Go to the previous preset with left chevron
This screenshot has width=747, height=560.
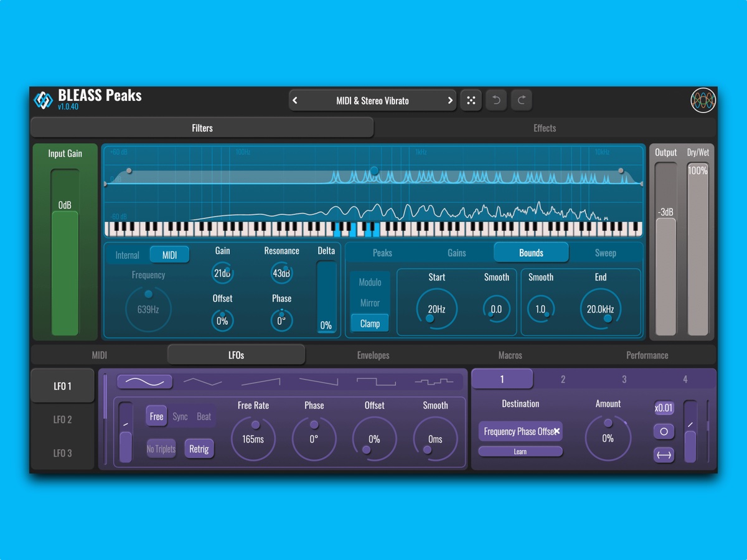[295, 101]
